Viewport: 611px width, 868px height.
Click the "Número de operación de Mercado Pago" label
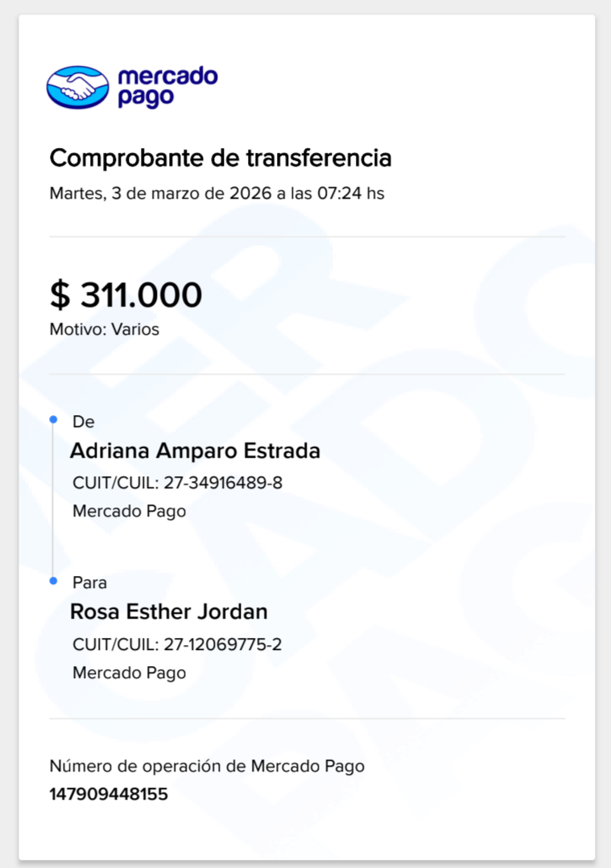pyautogui.click(x=207, y=766)
